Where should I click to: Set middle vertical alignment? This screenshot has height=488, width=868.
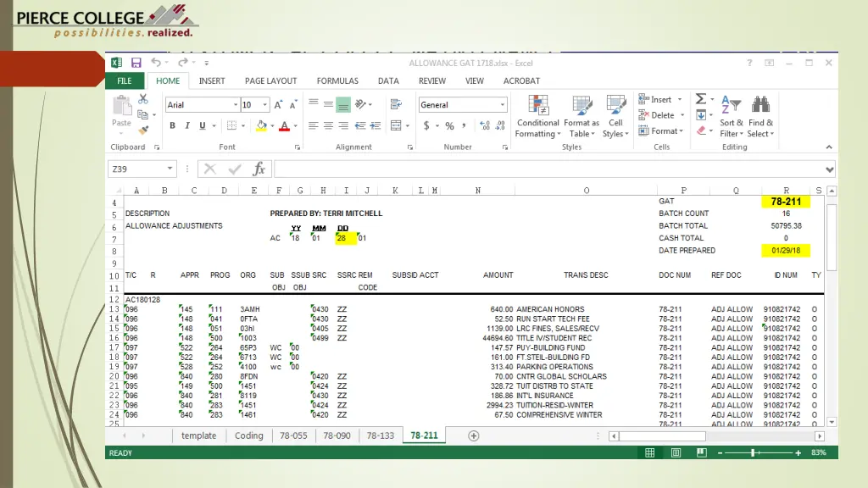pos(328,104)
